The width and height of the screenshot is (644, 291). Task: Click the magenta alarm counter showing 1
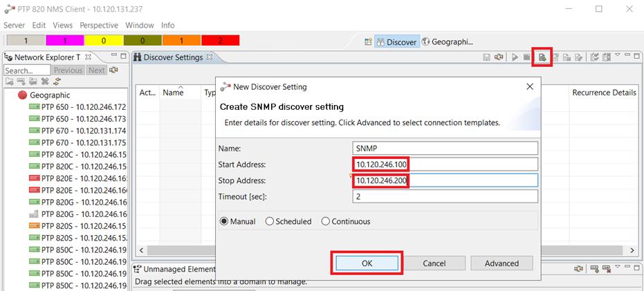(64, 41)
